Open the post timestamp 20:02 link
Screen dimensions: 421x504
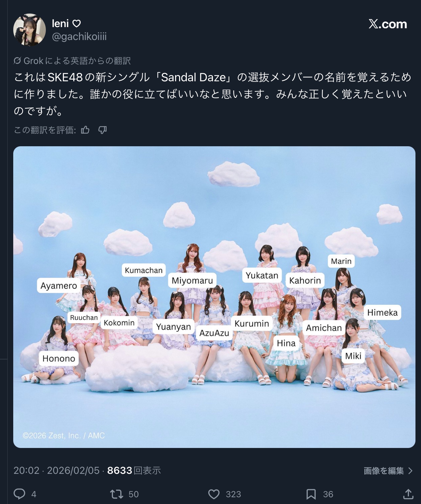(26, 470)
